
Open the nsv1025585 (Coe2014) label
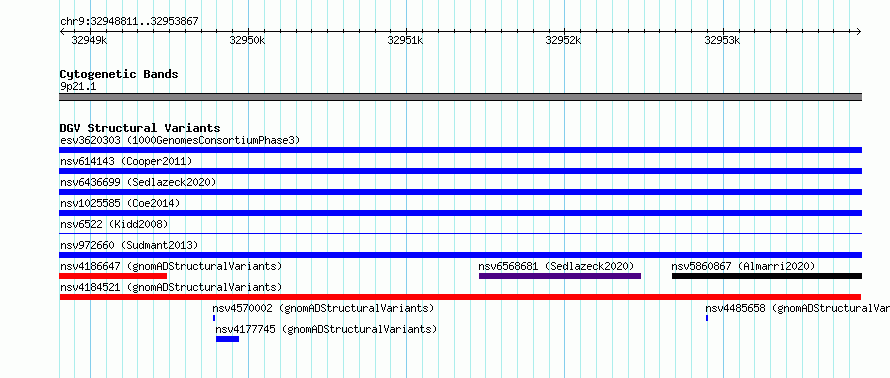[120, 203]
